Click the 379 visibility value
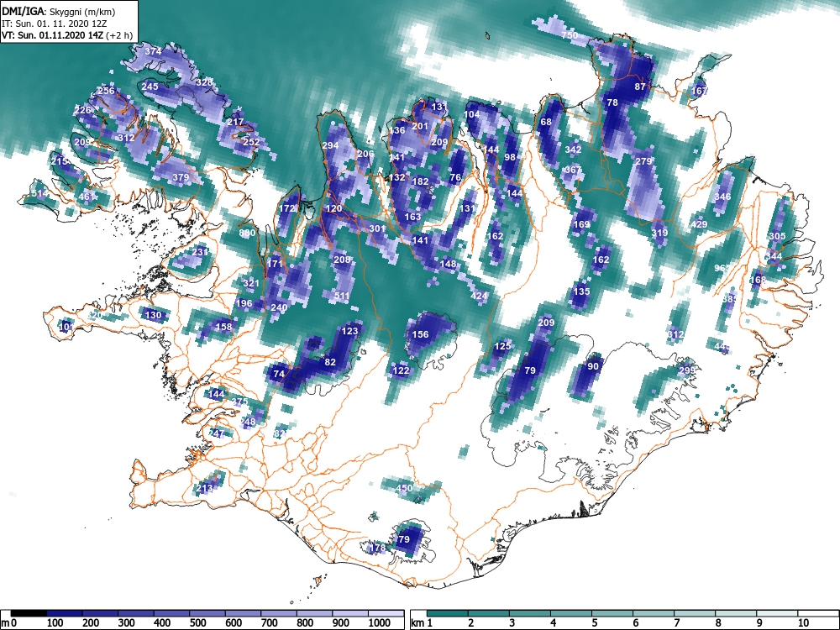This screenshot has width=840, height=630. click(181, 177)
